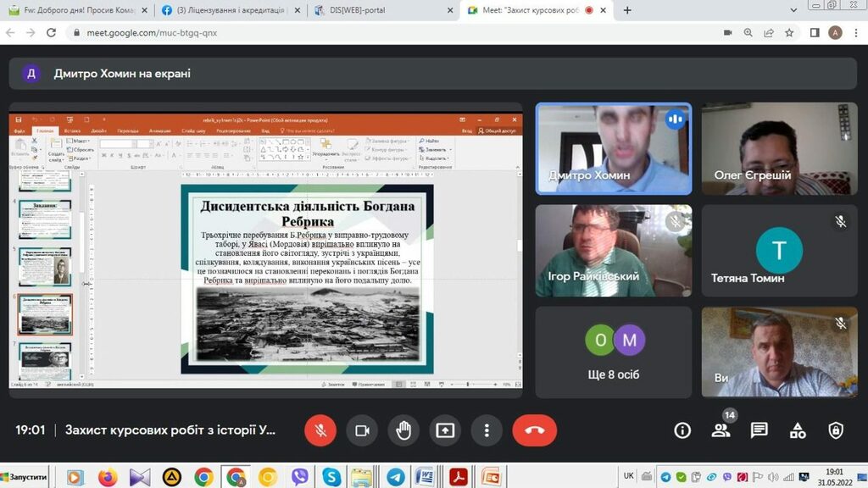The width and height of the screenshot is (868, 488).
Task: Leave the call with red hang-up button
Action: [x=534, y=430]
